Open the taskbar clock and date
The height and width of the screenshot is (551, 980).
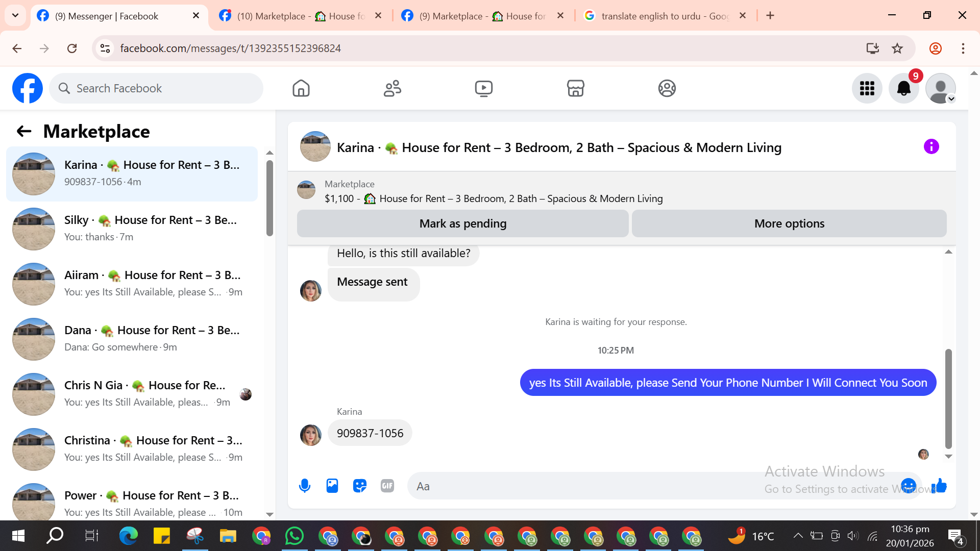(x=910, y=536)
